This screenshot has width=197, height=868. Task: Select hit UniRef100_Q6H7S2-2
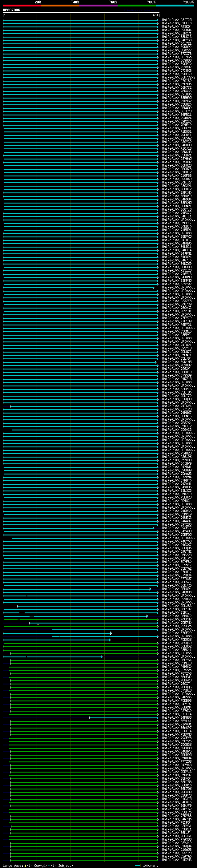[x=179, y=78]
